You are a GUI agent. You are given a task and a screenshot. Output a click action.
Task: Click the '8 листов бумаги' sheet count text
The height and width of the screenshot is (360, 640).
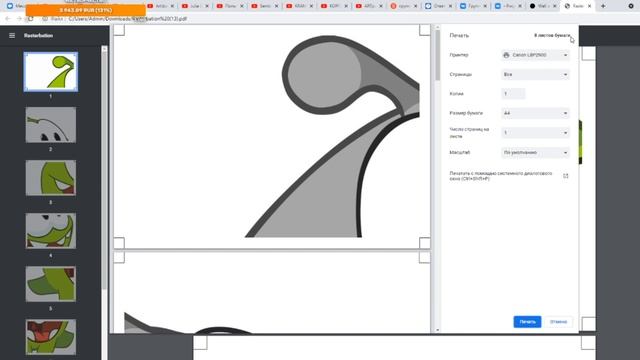552,36
